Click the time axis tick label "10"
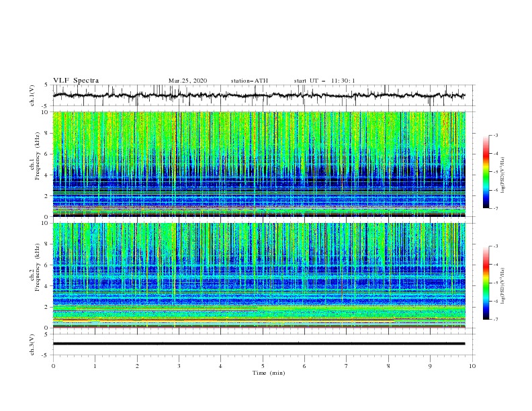 coord(472,366)
